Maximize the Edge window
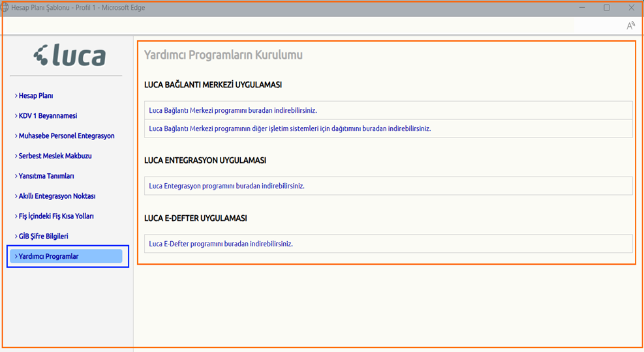 pyautogui.click(x=607, y=7)
